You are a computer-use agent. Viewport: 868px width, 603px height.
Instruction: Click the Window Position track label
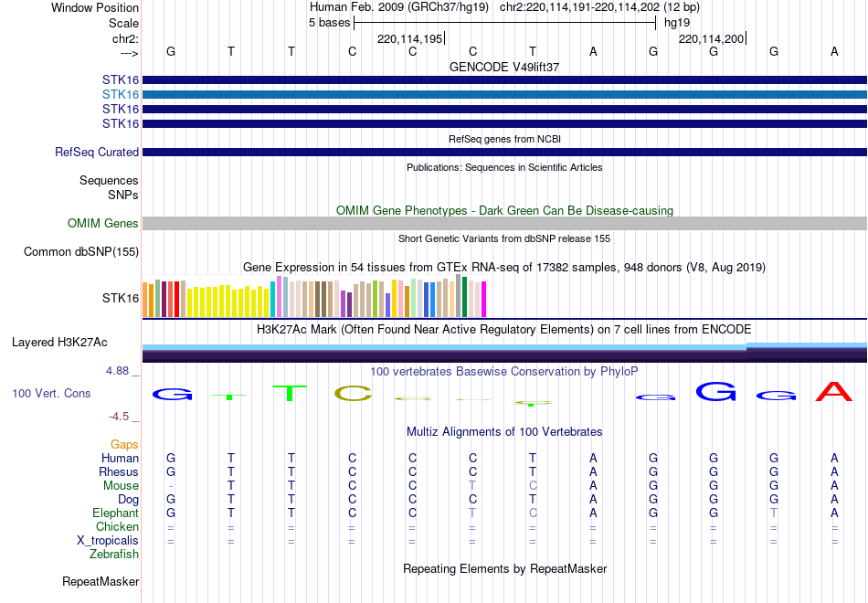pyautogui.click(x=95, y=7)
